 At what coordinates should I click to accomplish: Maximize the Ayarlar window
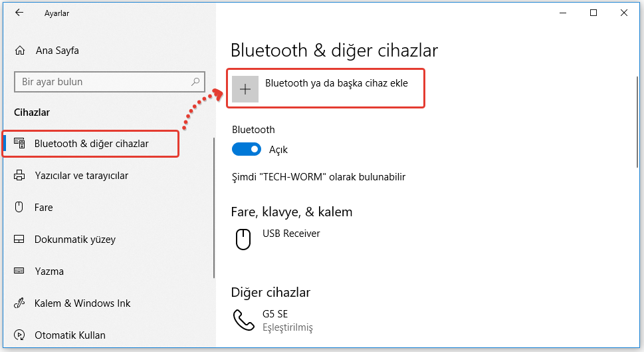593,13
